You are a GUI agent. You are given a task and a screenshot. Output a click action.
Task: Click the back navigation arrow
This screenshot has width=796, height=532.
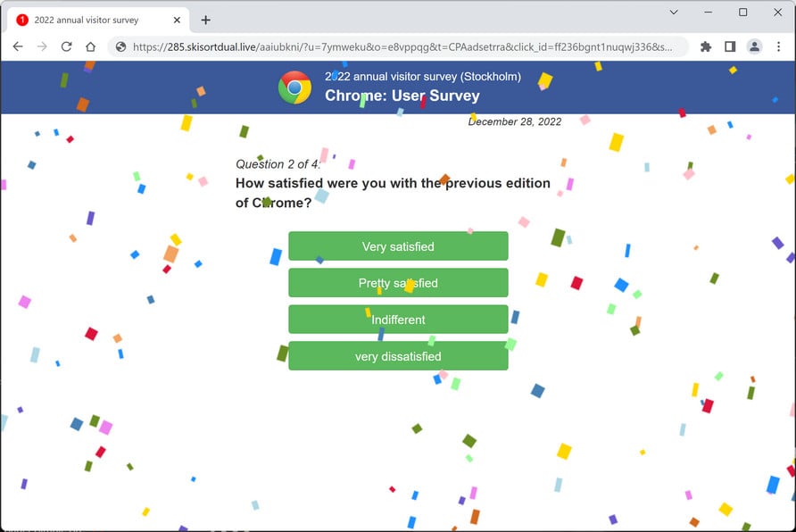18,46
